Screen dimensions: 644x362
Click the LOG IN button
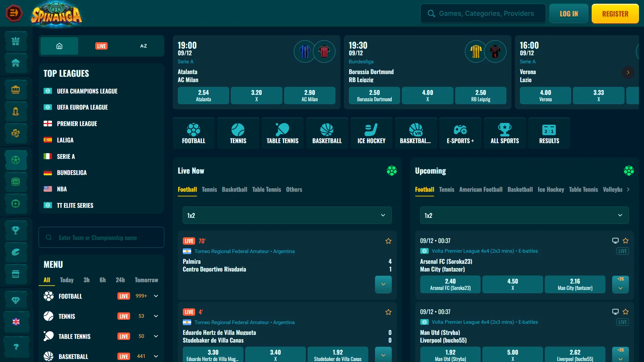click(569, 14)
